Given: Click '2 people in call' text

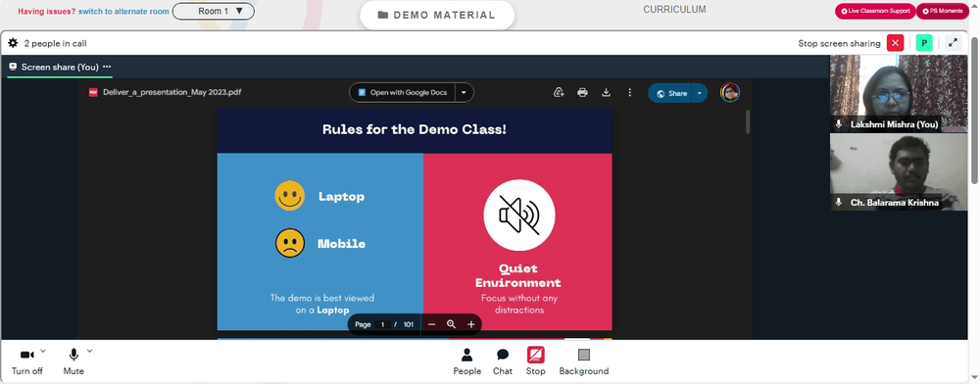Looking at the screenshot, I should pos(55,43).
